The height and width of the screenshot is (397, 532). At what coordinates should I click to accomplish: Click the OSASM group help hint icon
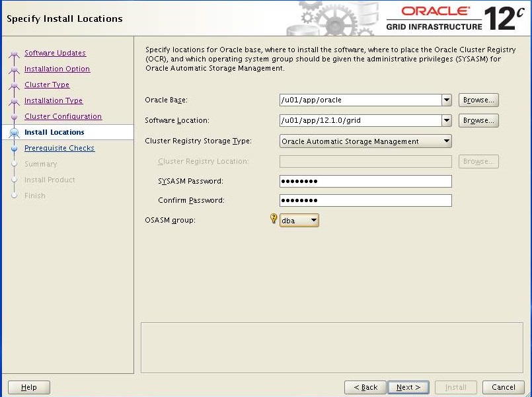(274, 219)
